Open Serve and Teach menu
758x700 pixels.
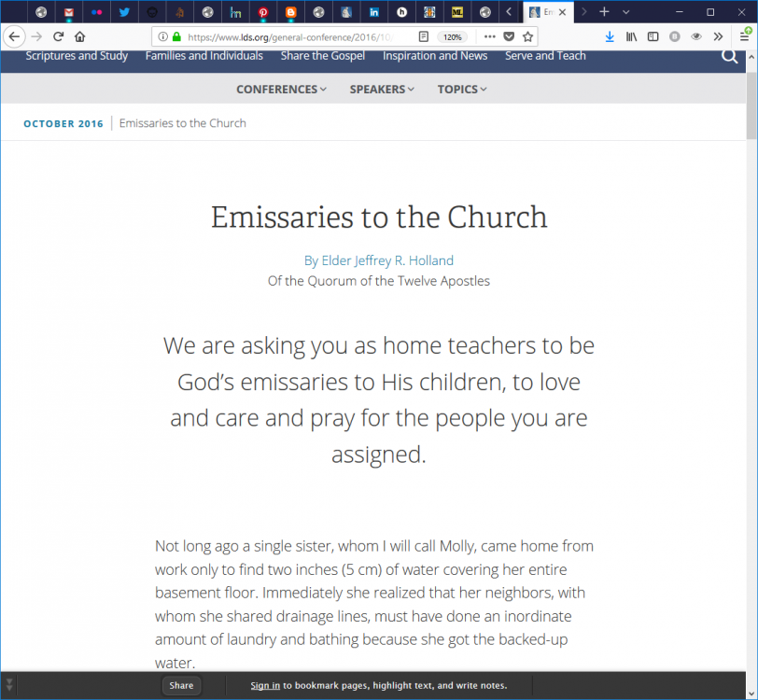[x=545, y=56]
